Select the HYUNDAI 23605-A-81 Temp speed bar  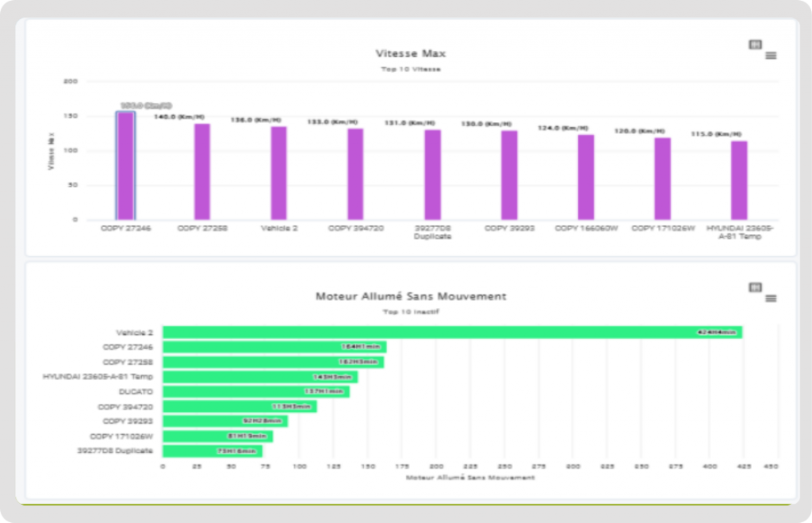point(739,180)
